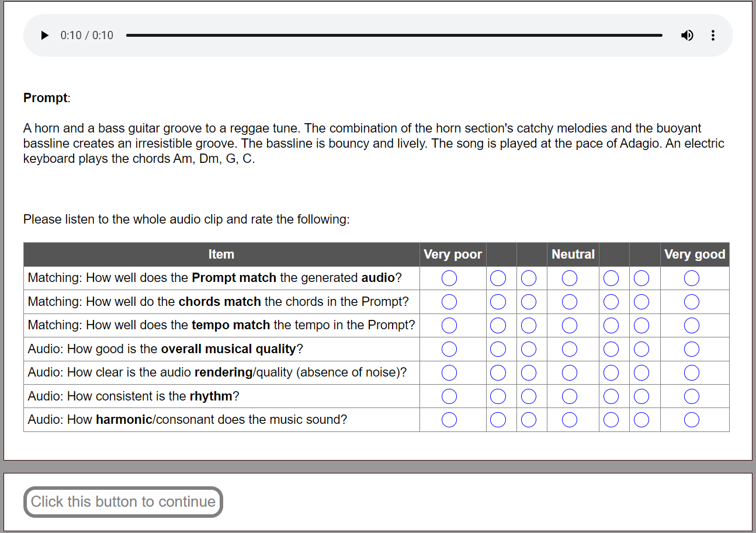Open audio player more options menu
Viewport: 756px width, 533px height.
[x=713, y=36]
